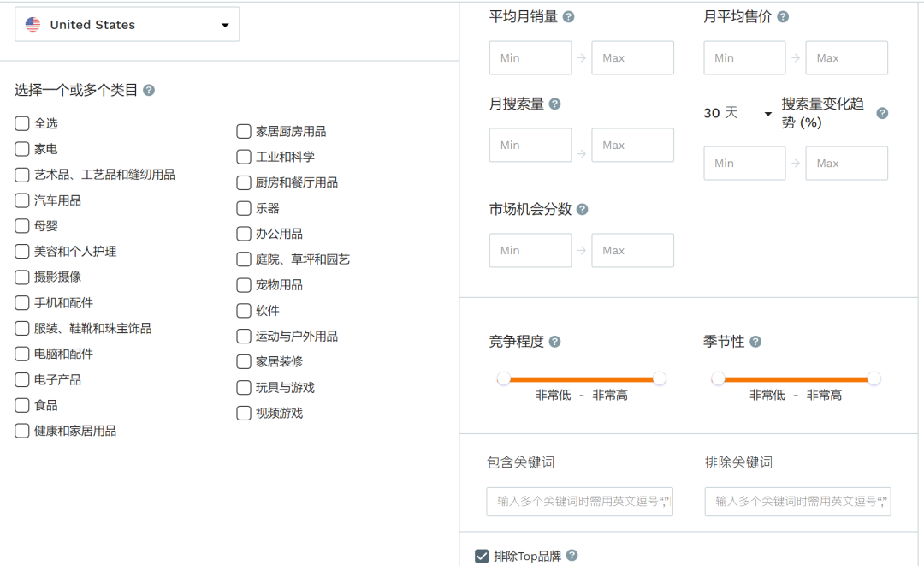Check the 全选 category checkbox
The height and width of the screenshot is (566, 924).
22,123
